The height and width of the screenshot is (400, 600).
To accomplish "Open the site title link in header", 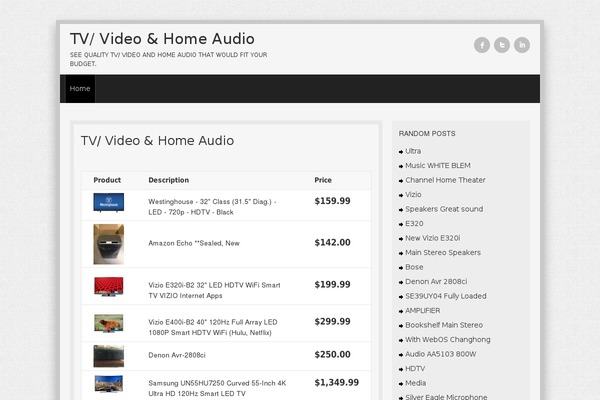I will pyautogui.click(x=162, y=39).
